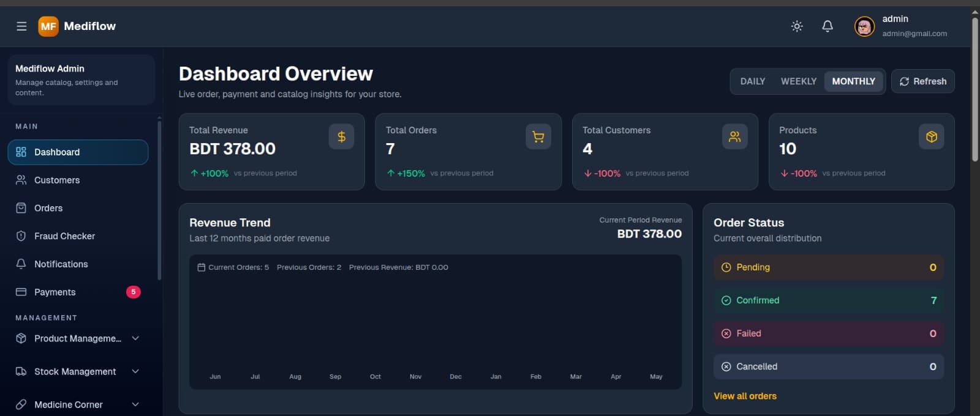Click the calendar icon before Current Orders
The width and height of the screenshot is (980, 416).
point(201,267)
